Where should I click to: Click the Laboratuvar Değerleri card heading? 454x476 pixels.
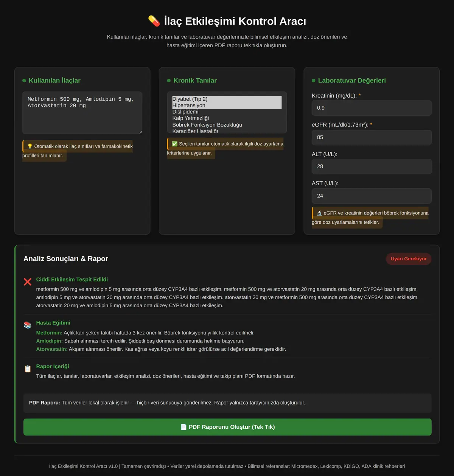tap(352, 81)
